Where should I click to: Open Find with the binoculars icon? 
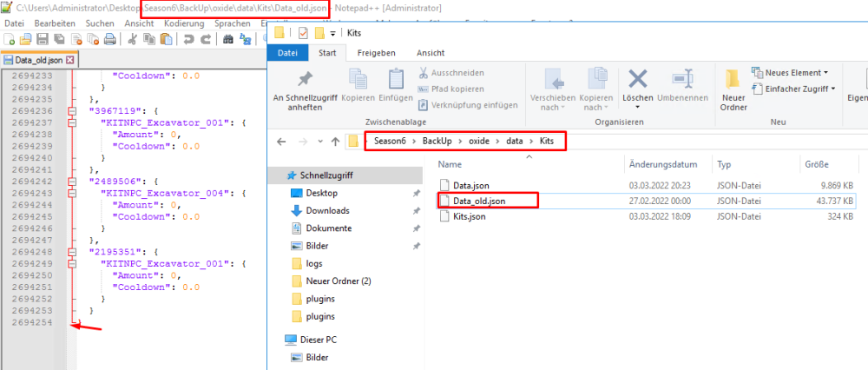pos(227,39)
